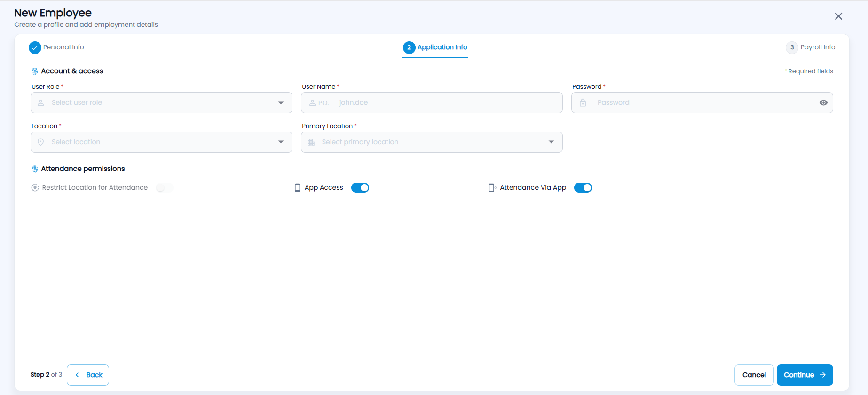Expand the User Role dropdown arrow
Screen dimensions: 868x395
[281, 103]
